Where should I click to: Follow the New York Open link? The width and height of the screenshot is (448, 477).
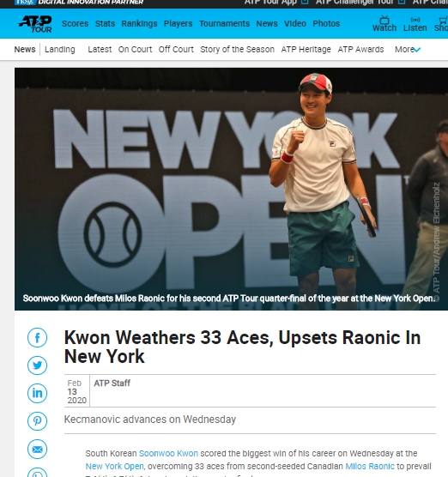(x=114, y=466)
